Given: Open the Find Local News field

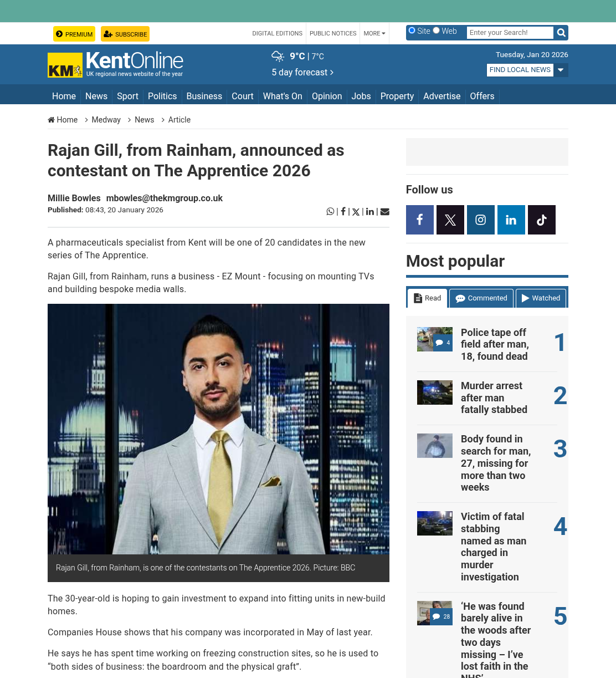Looking at the screenshot, I should (x=520, y=70).
